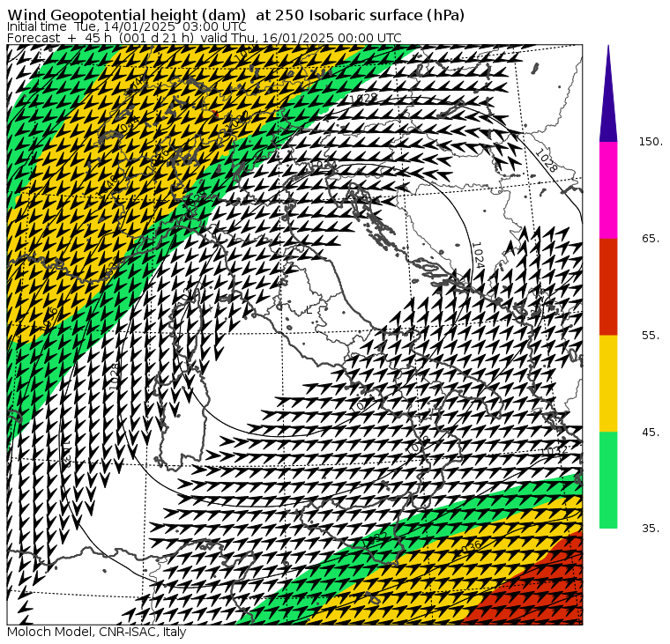Click the 'Forecast + 45 h' validity line

205,38
